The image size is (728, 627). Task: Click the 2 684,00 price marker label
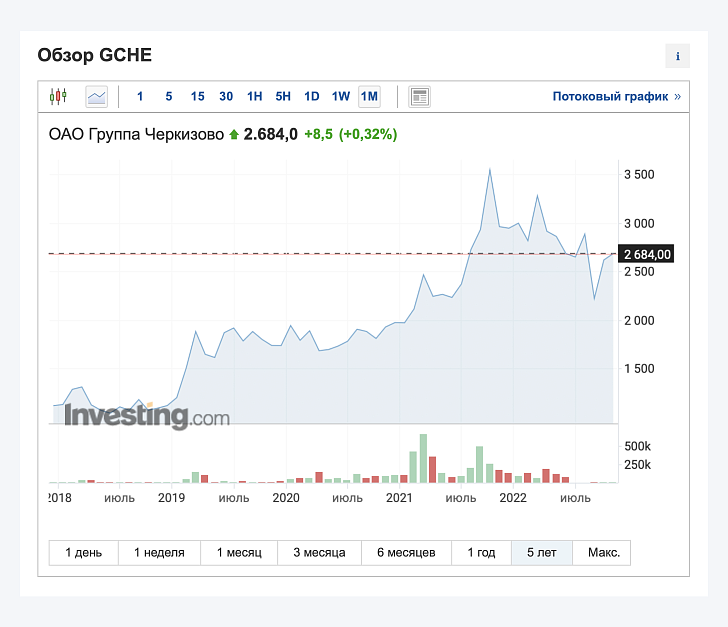coord(646,254)
